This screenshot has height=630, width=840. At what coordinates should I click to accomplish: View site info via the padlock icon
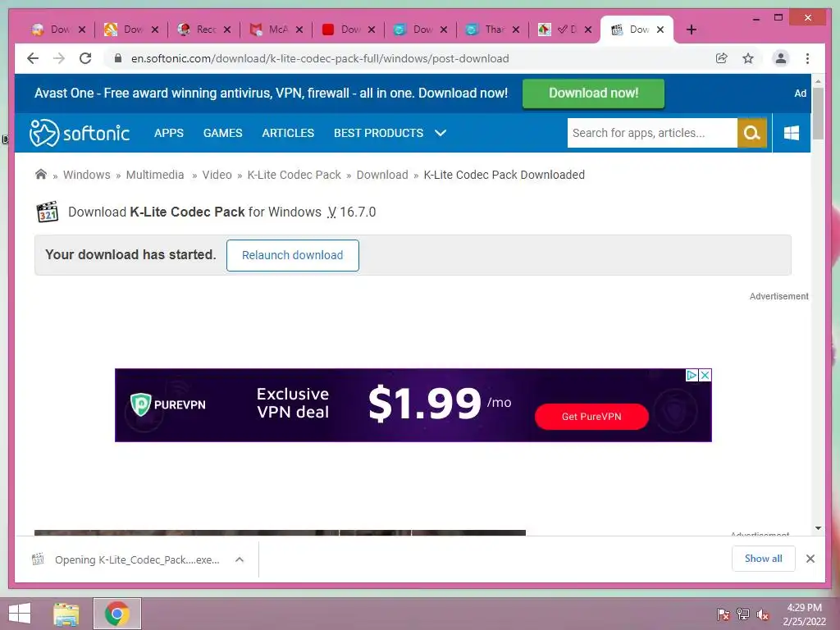pyautogui.click(x=118, y=58)
